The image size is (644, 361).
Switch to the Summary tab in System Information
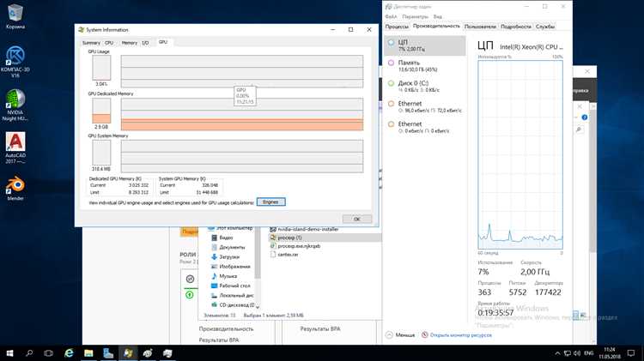91,42
